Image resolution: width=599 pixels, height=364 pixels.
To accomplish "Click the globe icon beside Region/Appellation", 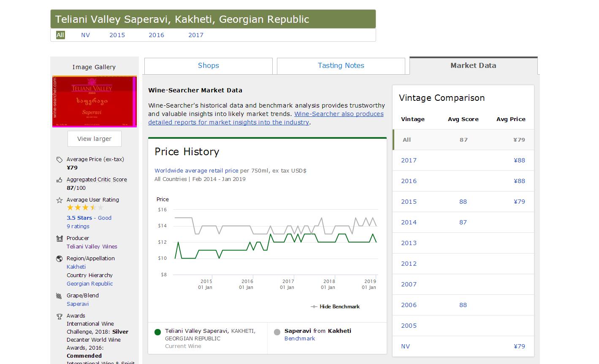I will (x=59, y=259).
